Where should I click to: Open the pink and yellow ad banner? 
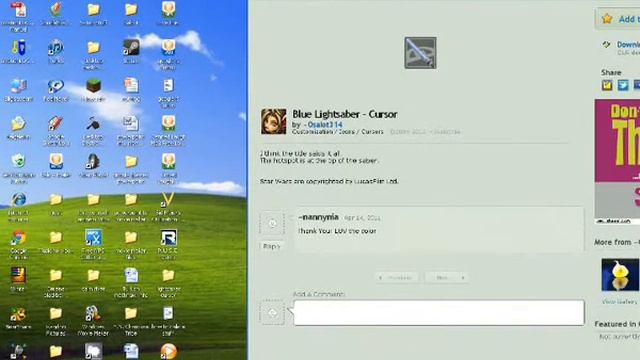tap(617, 161)
